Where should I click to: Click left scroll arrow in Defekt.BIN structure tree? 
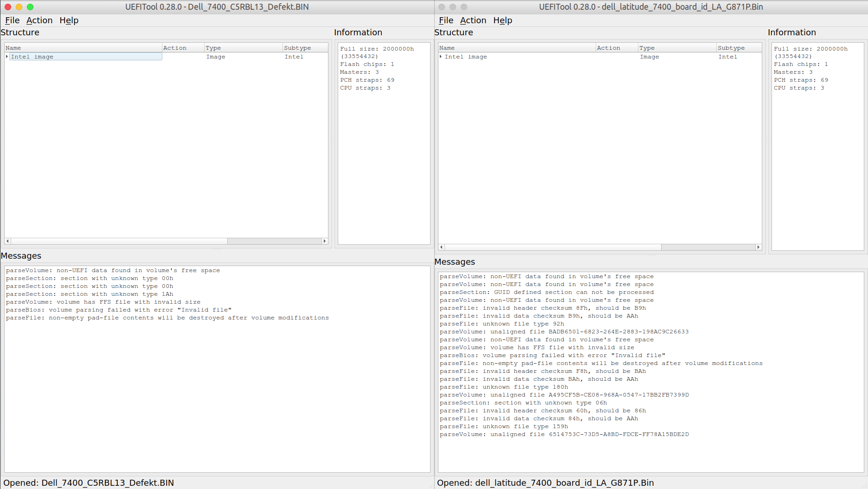(x=7, y=241)
